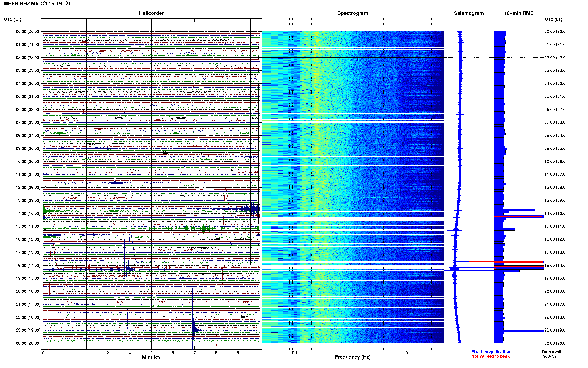Click the long blue RMS bar at 23:00
The height and width of the screenshot is (368, 588).
(519, 331)
